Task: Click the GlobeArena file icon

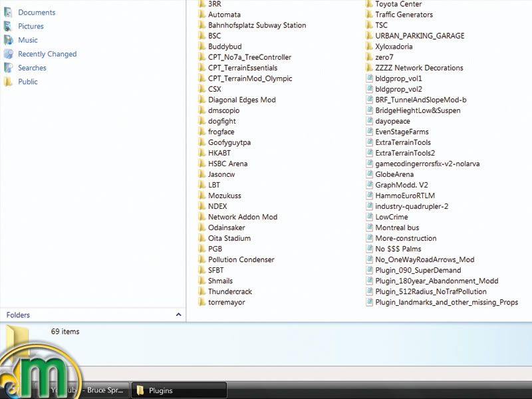Action: click(x=370, y=174)
